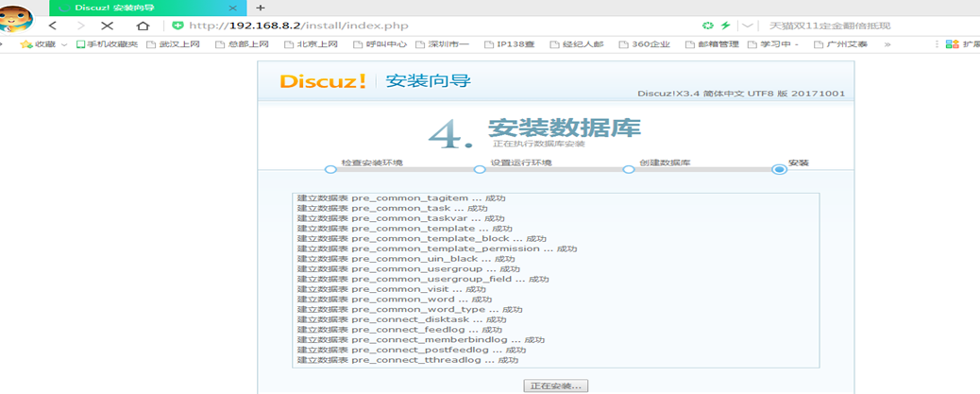
Task: Expand the 收藏 dropdown arrow
Action: (64, 44)
